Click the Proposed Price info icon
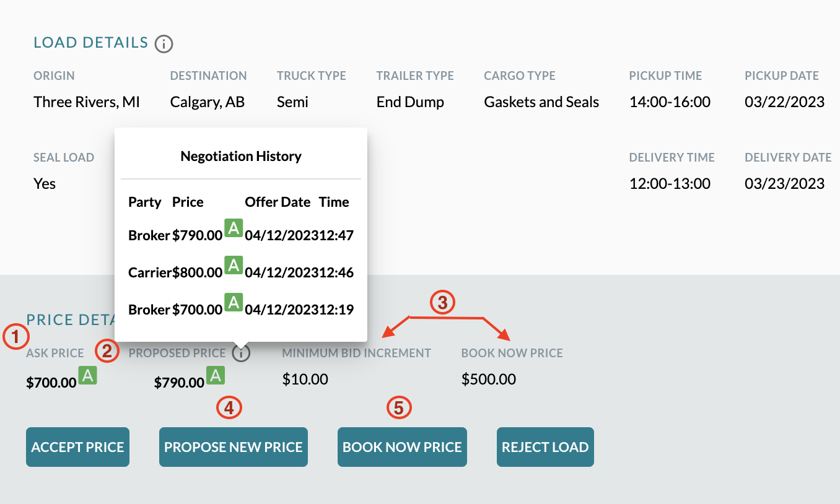 242,353
